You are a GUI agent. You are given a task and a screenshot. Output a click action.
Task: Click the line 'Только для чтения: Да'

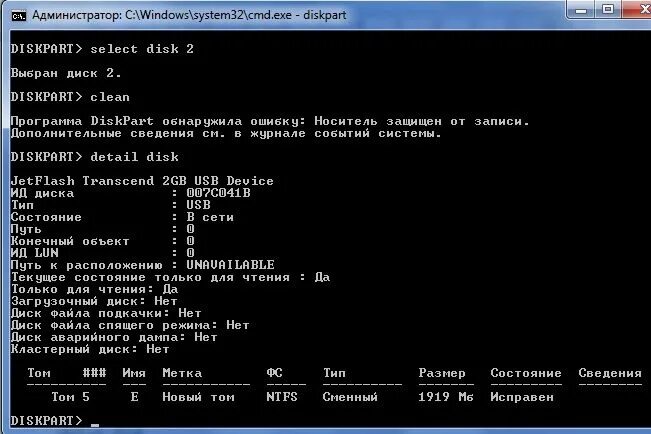coord(94,289)
